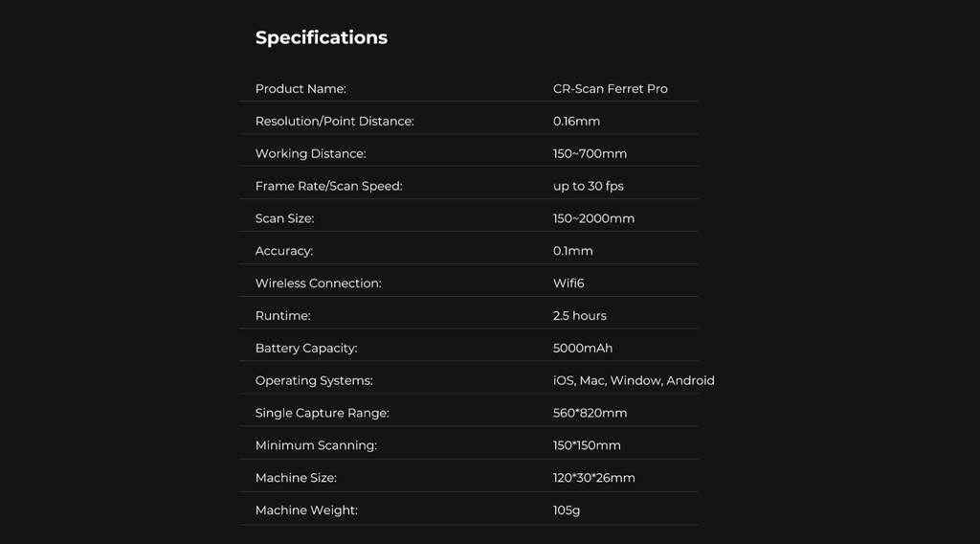Viewport: 980px width, 544px height.
Task: Click the CR-Scan Ferret Pro value
Action: 610,89
